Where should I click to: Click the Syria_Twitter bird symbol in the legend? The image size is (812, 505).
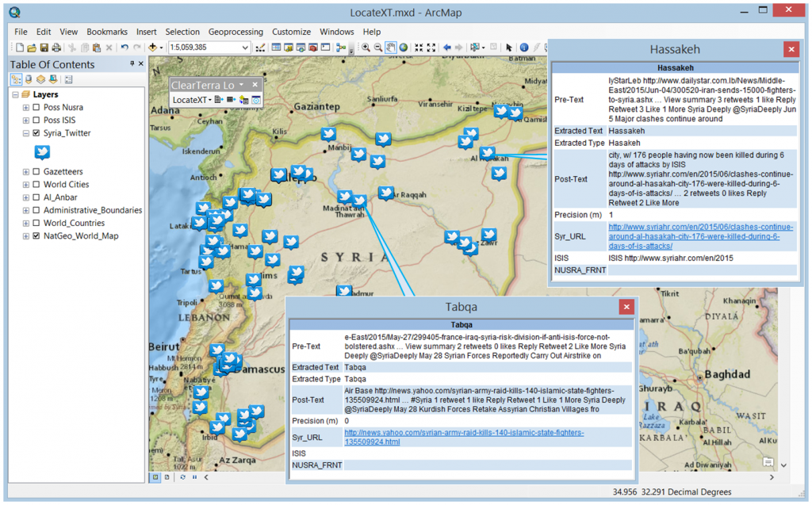43,152
